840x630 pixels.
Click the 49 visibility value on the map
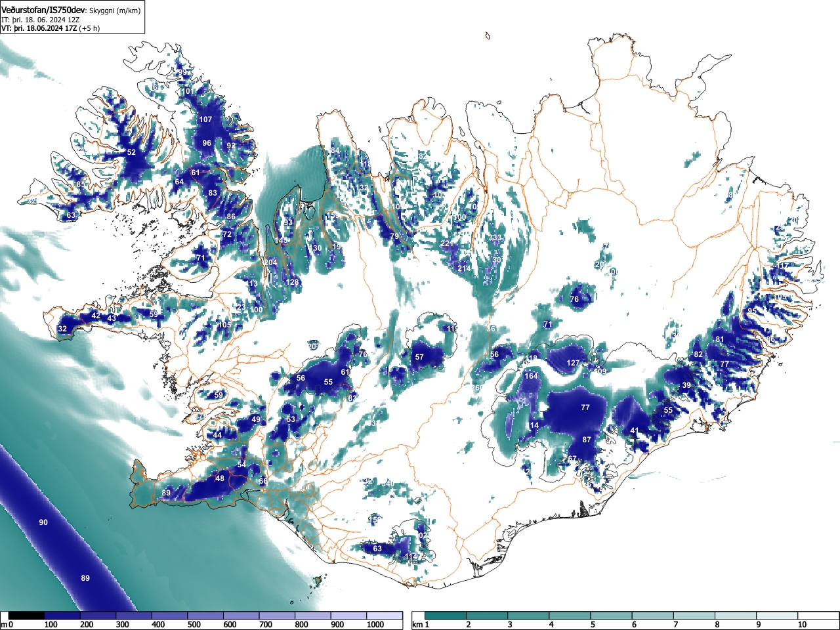[x=256, y=419]
